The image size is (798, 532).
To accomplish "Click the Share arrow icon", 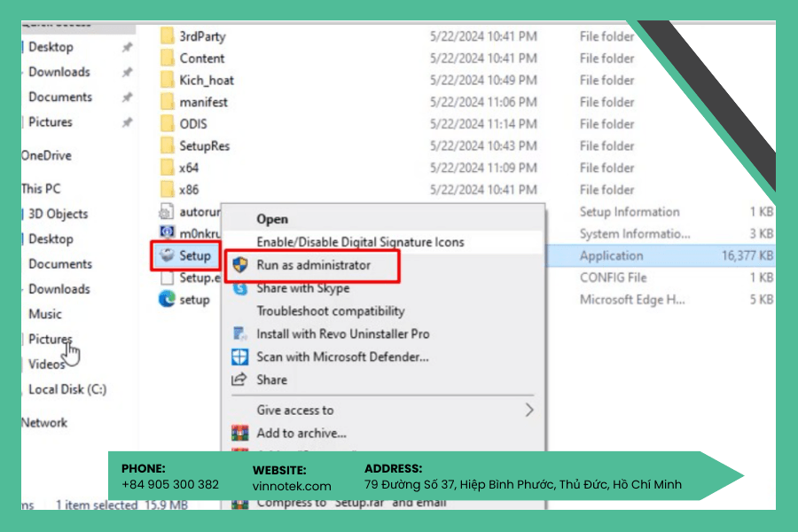I will click(x=239, y=379).
